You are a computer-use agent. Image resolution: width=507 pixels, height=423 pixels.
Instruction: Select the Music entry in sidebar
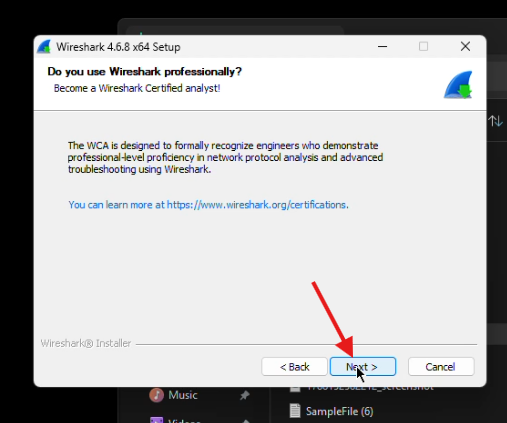(x=183, y=395)
